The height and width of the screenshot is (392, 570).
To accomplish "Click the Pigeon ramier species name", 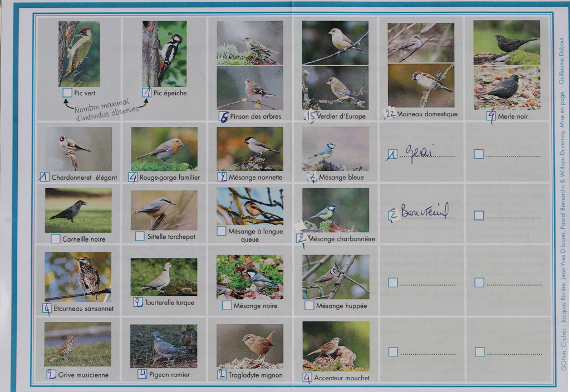I will click(169, 375).
